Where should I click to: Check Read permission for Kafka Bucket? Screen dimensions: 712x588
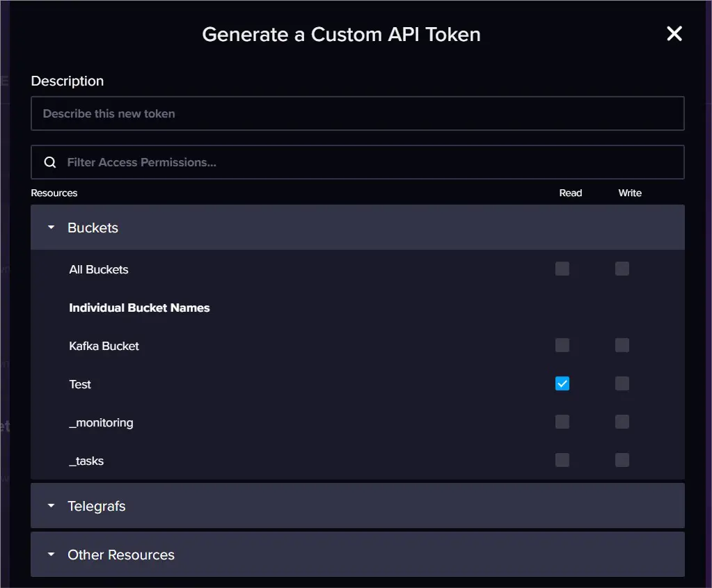(562, 345)
